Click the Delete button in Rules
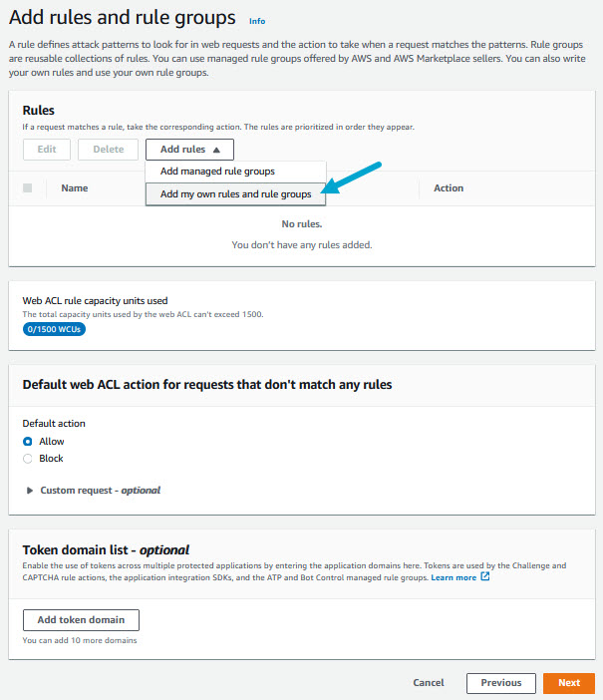This screenshot has width=603, height=700. tap(108, 150)
